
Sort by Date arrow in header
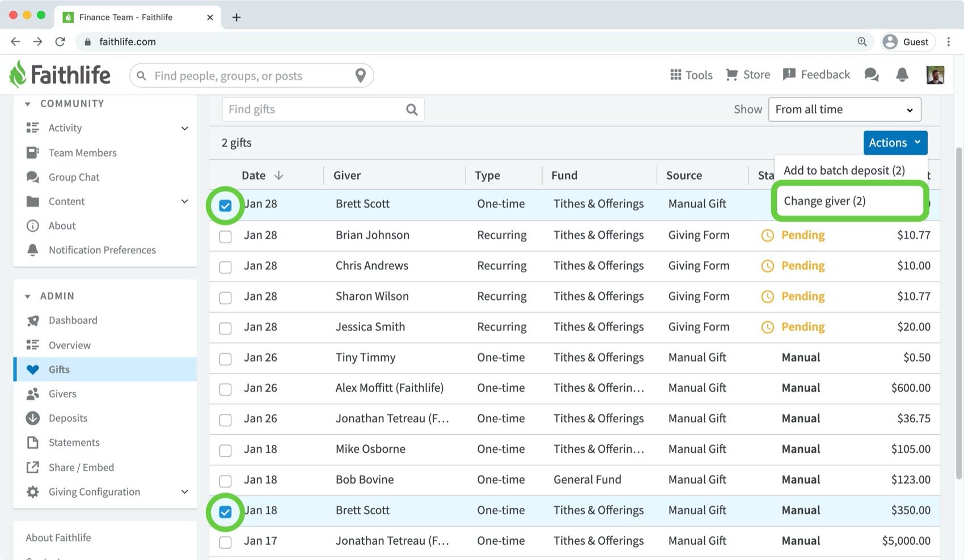tap(278, 176)
